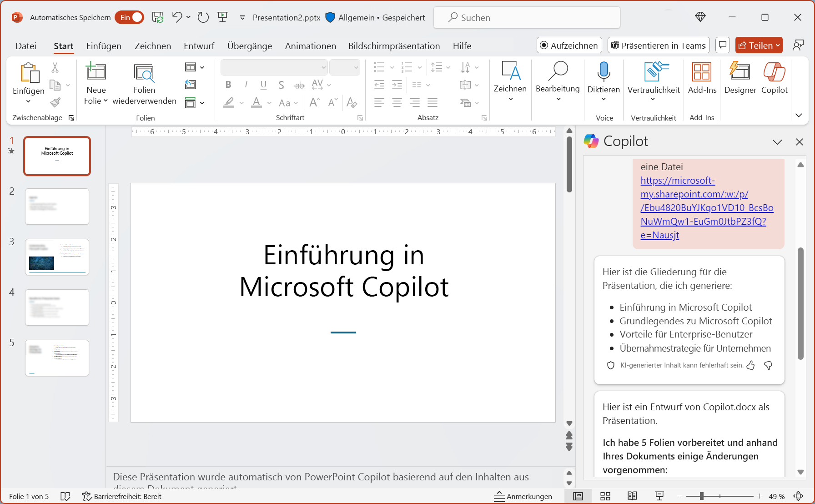Image resolution: width=815 pixels, height=504 pixels.
Task: Center-align the text
Action: (397, 102)
